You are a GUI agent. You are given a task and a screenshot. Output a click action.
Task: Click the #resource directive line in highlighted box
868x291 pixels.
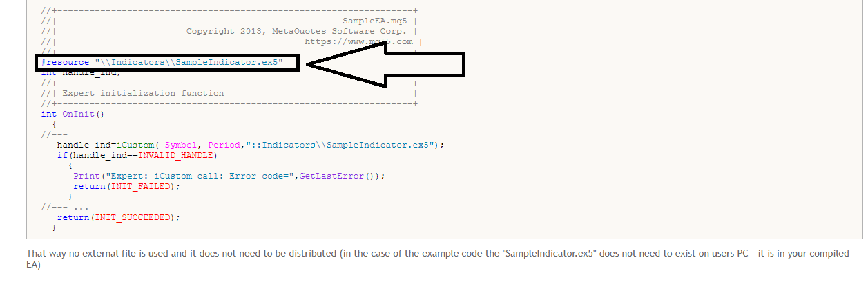coord(162,62)
